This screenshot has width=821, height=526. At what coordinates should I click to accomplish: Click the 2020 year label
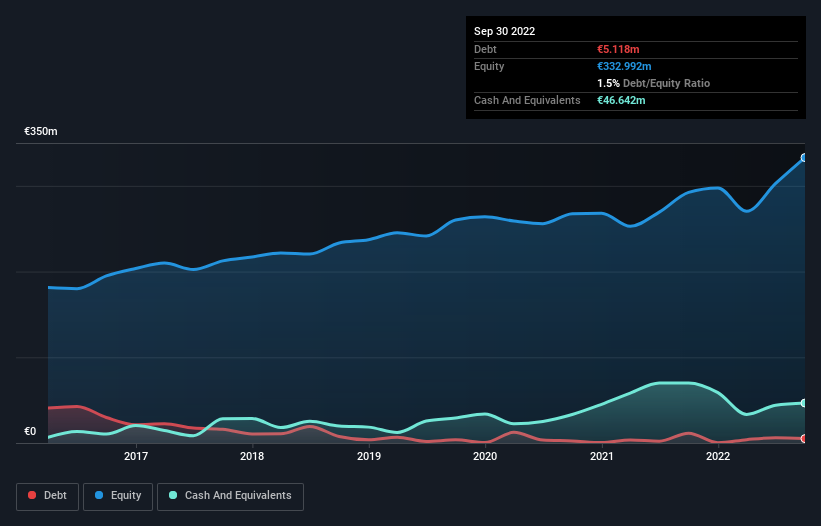[485, 457]
